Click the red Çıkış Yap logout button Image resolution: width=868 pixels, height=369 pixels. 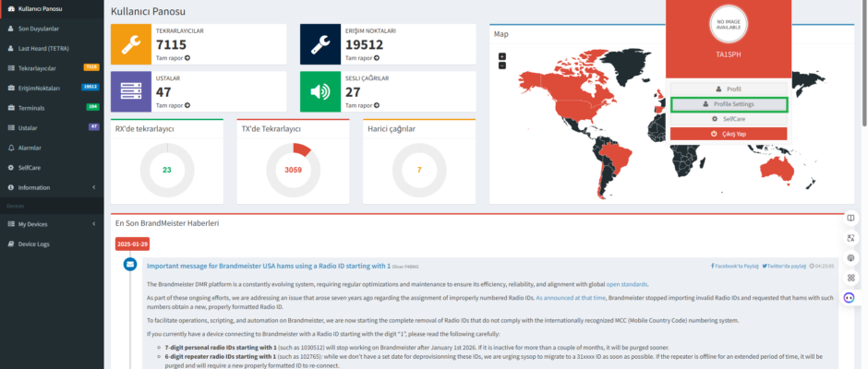coord(729,134)
